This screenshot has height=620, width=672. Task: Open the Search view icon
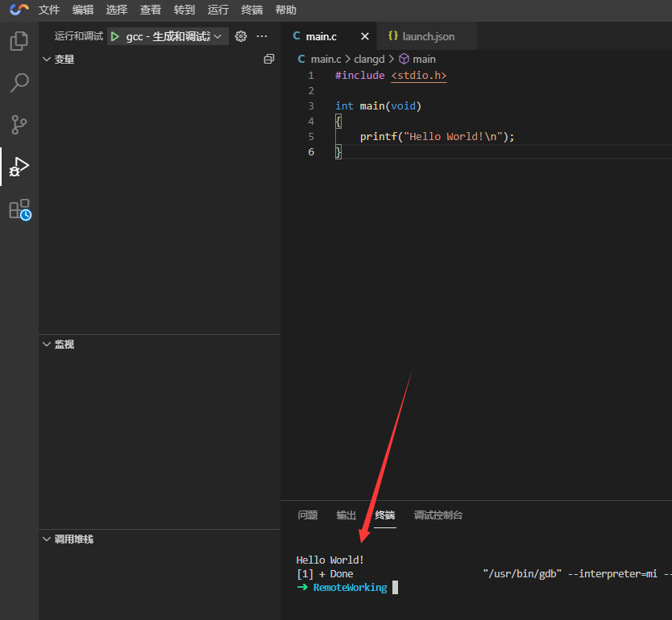19,83
